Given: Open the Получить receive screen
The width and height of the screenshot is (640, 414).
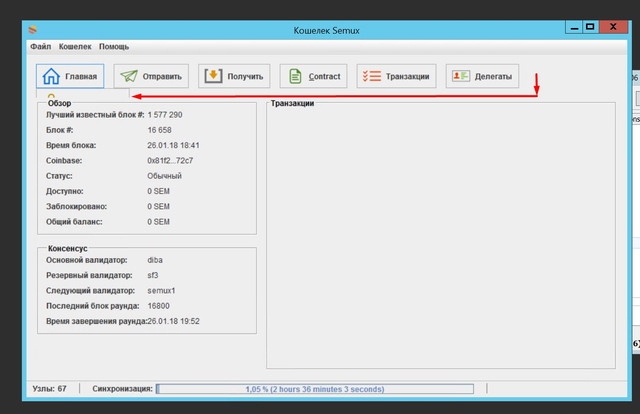Looking at the screenshot, I should click(x=234, y=76).
